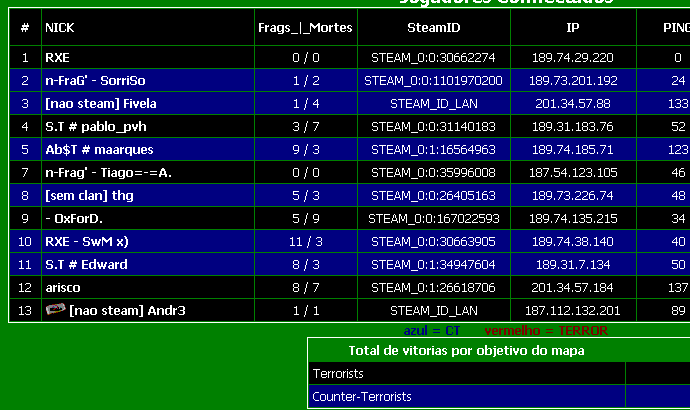
Task: Click ping value 89 in Andr3's row
Action: pyautogui.click(x=678, y=311)
